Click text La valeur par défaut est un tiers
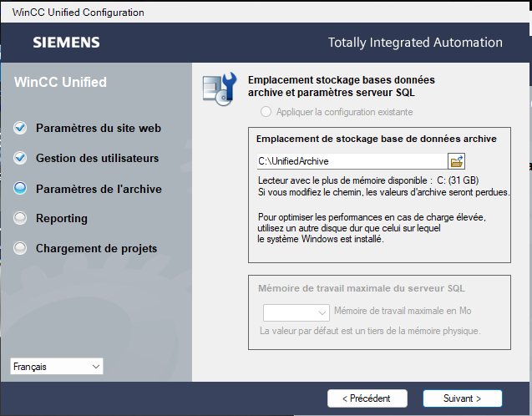532x416 pixels. click(370, 331)
